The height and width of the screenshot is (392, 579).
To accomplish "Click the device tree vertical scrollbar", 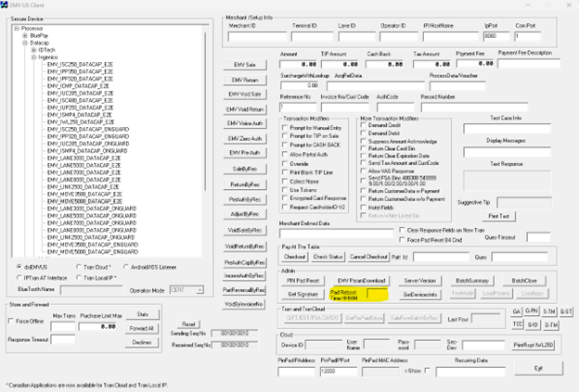I will coord(205,112).
